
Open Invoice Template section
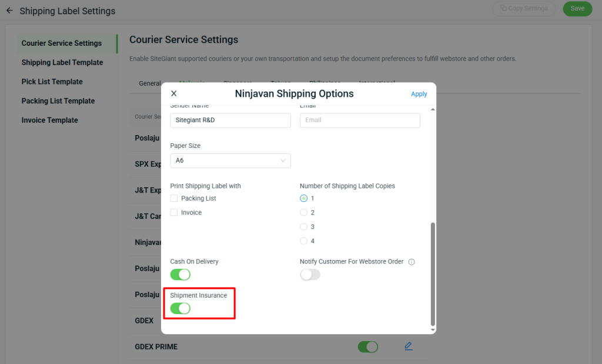point(49,120)
